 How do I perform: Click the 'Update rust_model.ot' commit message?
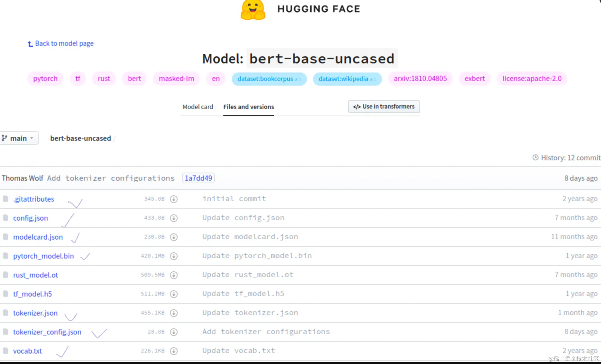(248, 275)
